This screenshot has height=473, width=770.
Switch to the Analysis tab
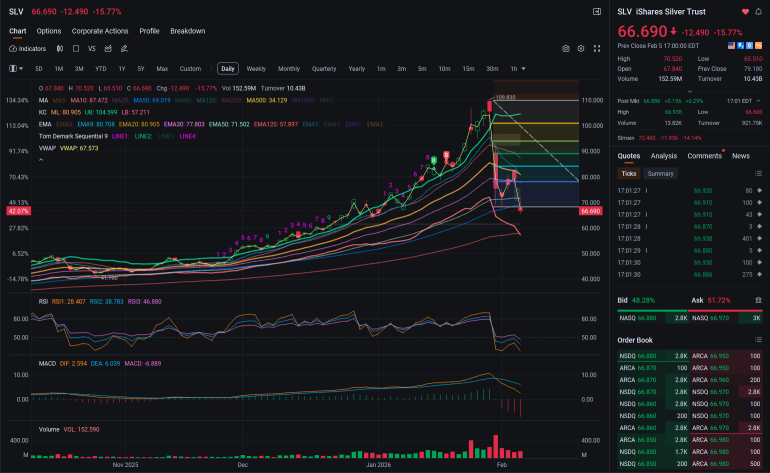click(663, 156)
